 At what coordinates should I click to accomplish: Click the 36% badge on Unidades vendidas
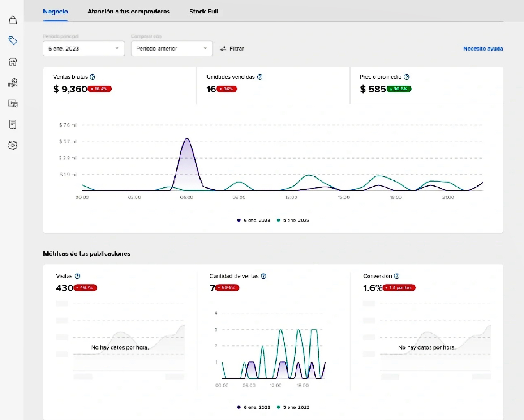tap(227, 89)
